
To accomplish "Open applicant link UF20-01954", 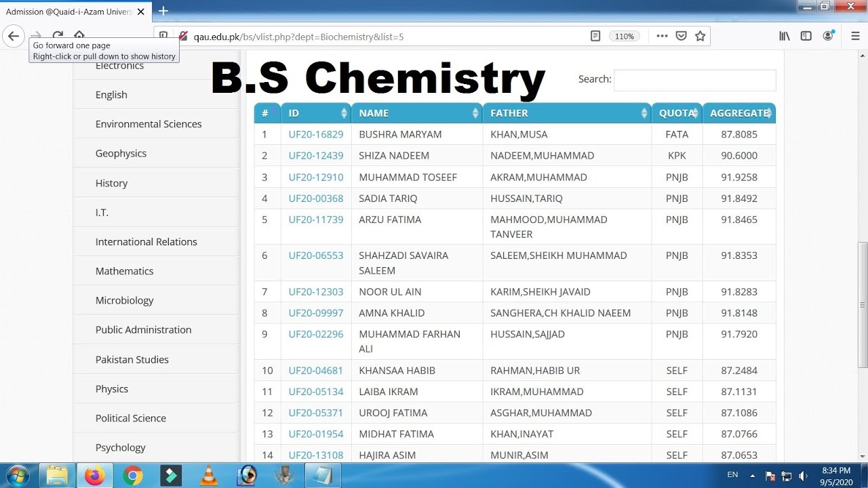I will pyautogui.click(x=316, y=434).
